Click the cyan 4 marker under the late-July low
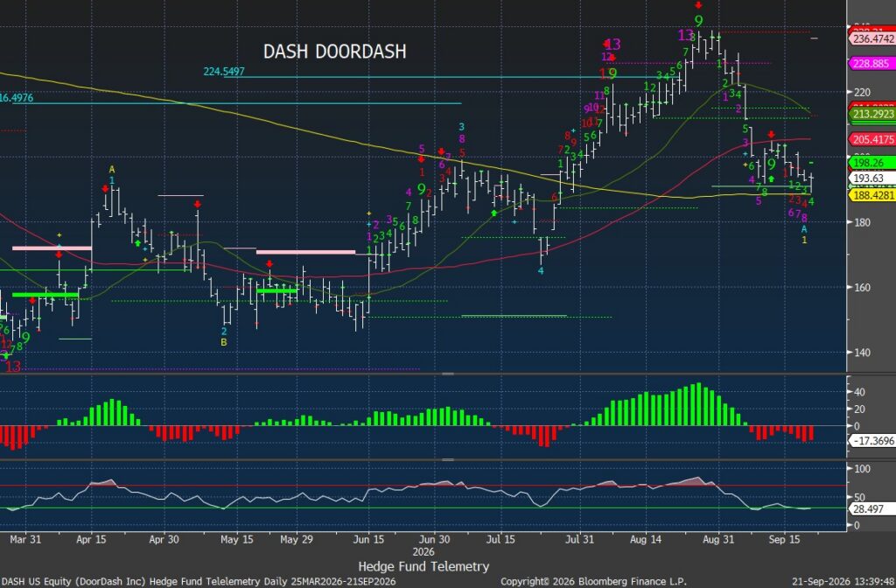The image size is (896, 588). [541, 271]
